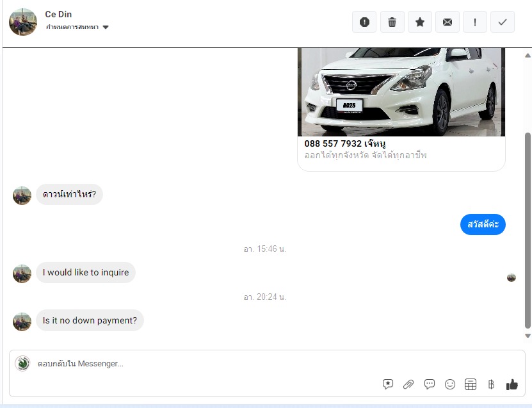The image size is (532, 408).
Task: Click the seen-by avatar at right
Action: pos(512,277)
